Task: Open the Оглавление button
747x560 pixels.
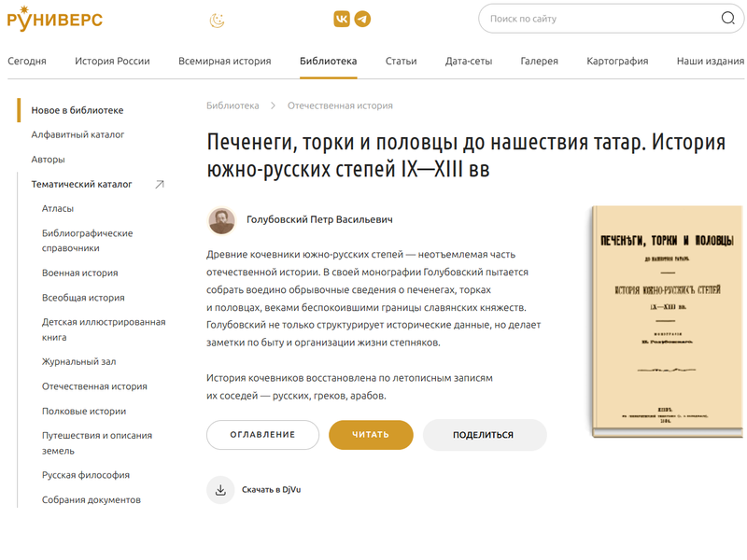Action: (x=262, y=435)
